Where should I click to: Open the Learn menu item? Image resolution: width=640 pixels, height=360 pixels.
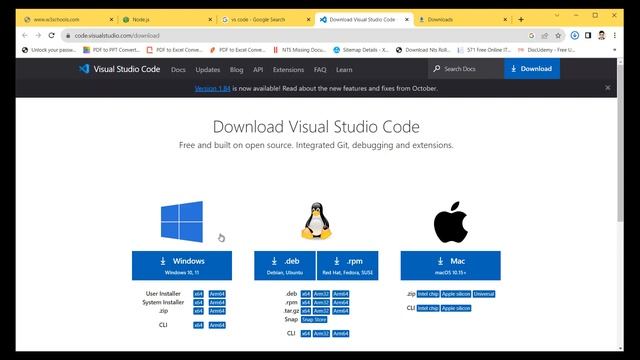[344, 70]
